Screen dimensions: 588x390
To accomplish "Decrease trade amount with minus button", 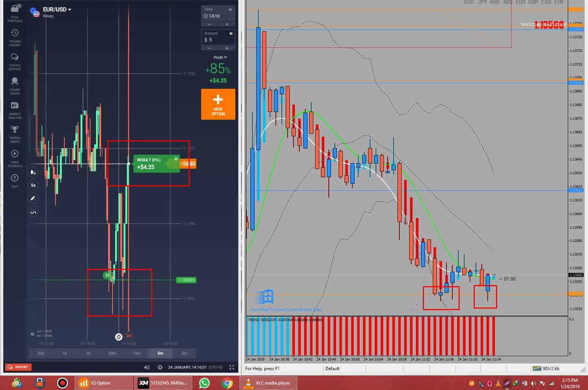I will pyautogui.click(x=210, y=48).
